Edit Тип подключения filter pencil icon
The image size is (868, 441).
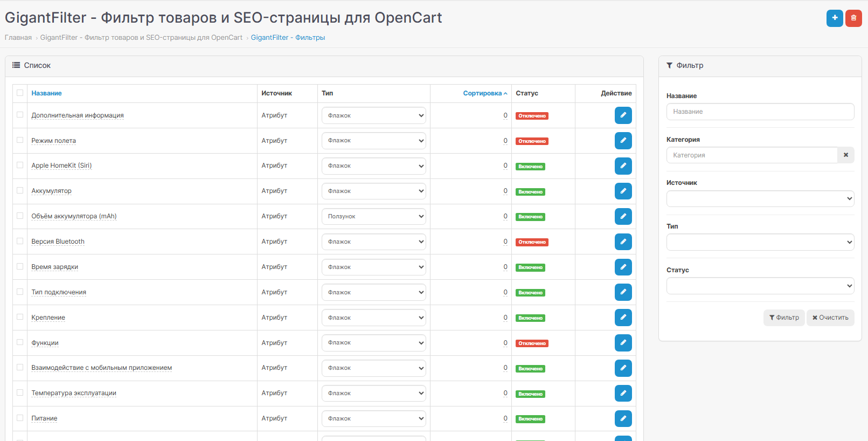(623, 292)
